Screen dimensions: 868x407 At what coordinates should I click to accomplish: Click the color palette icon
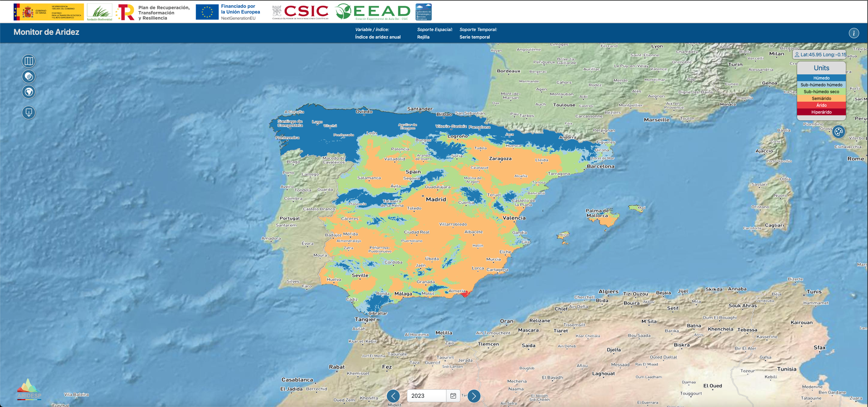click(x=838, y=132)
